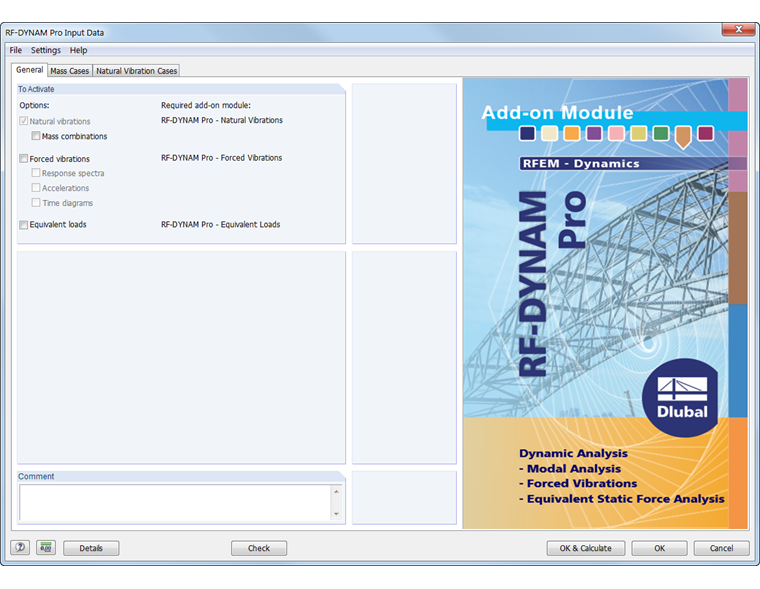Close the RF-DYNAM Pro Input Data window
The height and width of the screenshot is (589, 760).
coord(738,30)
